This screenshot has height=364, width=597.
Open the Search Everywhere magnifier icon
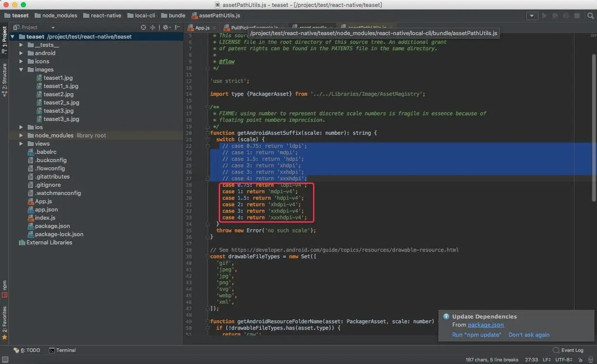click(x=590, y=15)
